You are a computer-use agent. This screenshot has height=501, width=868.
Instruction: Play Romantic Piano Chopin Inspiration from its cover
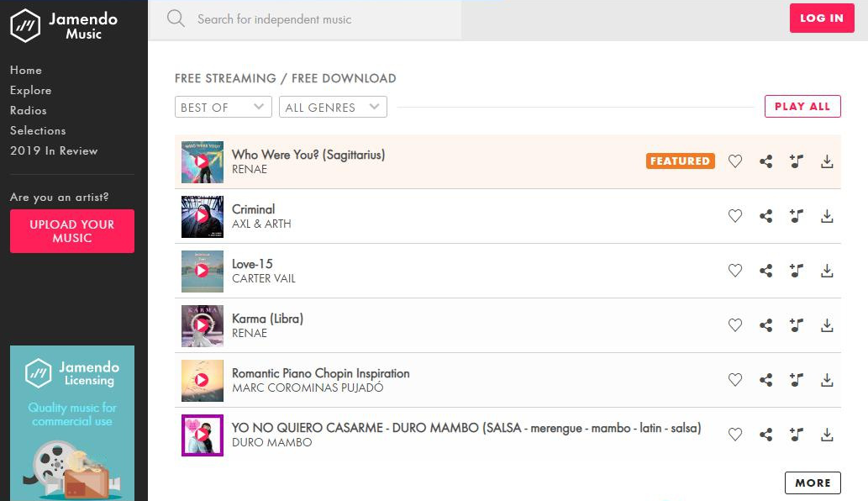point(202,380)
